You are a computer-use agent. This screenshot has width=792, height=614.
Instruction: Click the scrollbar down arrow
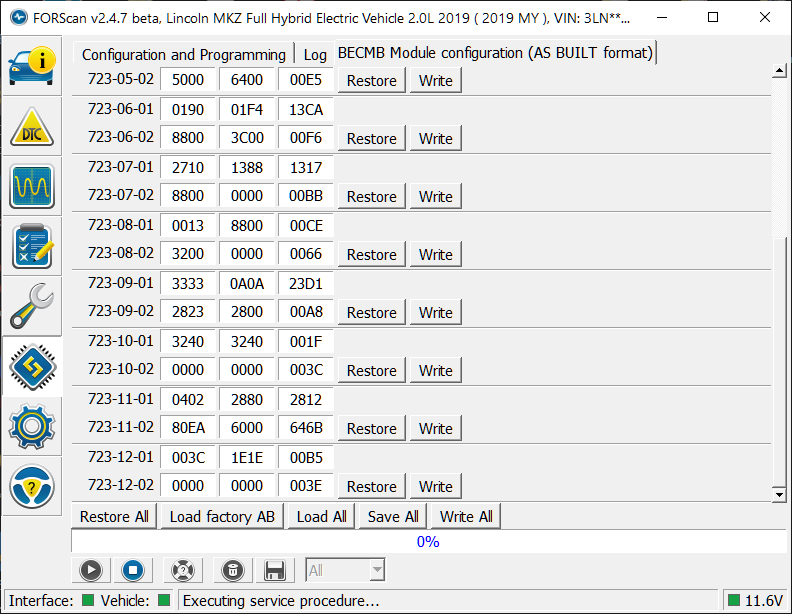point(779,494)
